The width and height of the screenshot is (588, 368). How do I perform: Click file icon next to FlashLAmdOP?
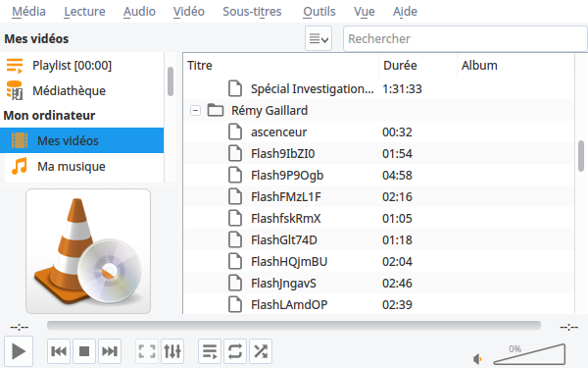235,305
